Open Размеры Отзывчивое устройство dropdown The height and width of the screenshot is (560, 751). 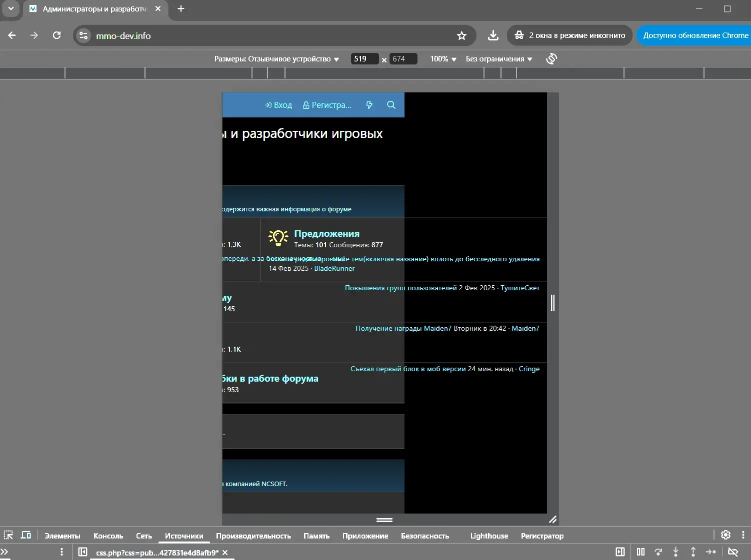pos(276,59)
